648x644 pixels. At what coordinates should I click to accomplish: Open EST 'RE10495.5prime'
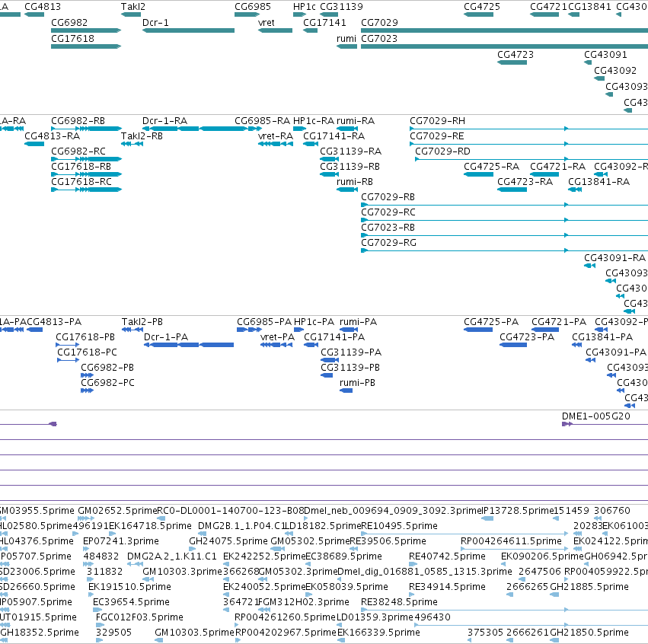399,526
